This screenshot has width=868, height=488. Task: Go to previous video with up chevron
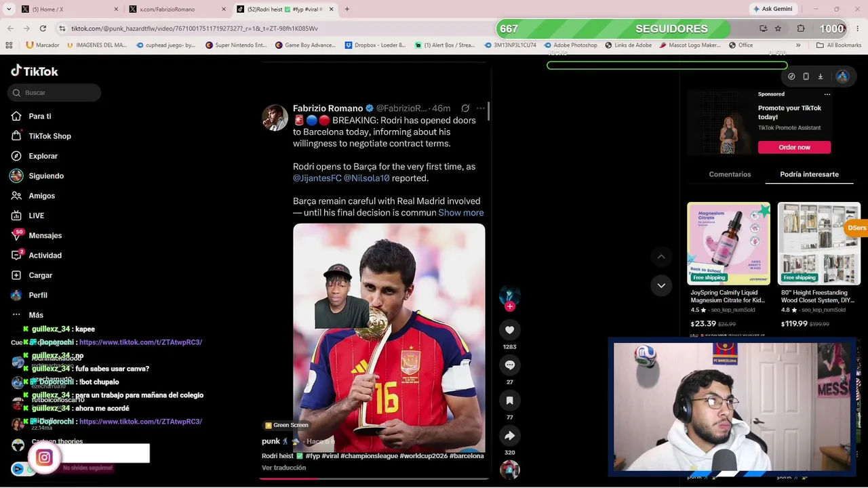pos(661,256)
